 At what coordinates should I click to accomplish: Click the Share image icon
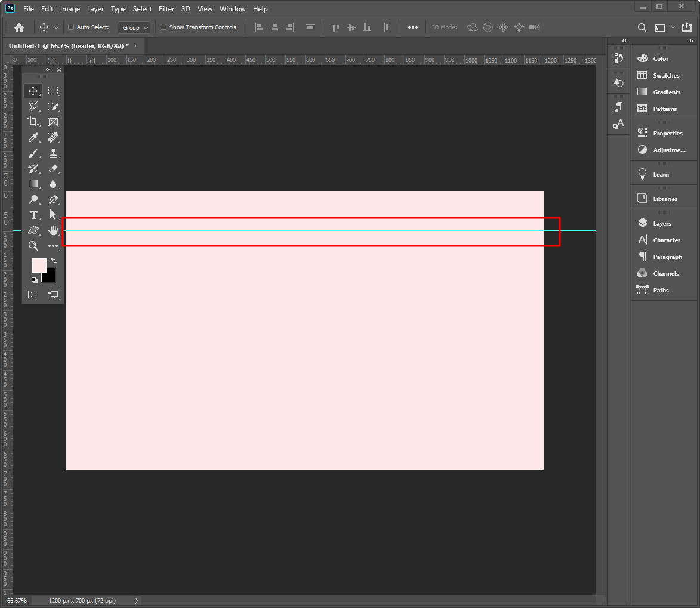coord(687,27)
